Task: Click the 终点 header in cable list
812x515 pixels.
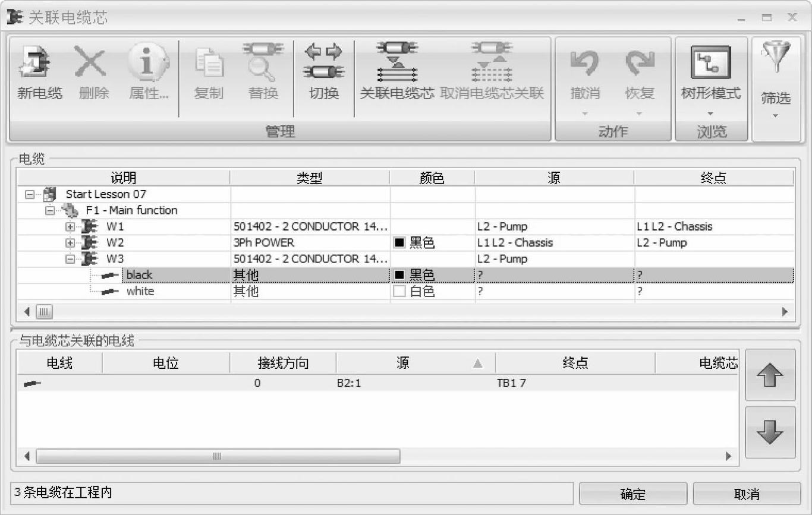Action: click(713, 178)
